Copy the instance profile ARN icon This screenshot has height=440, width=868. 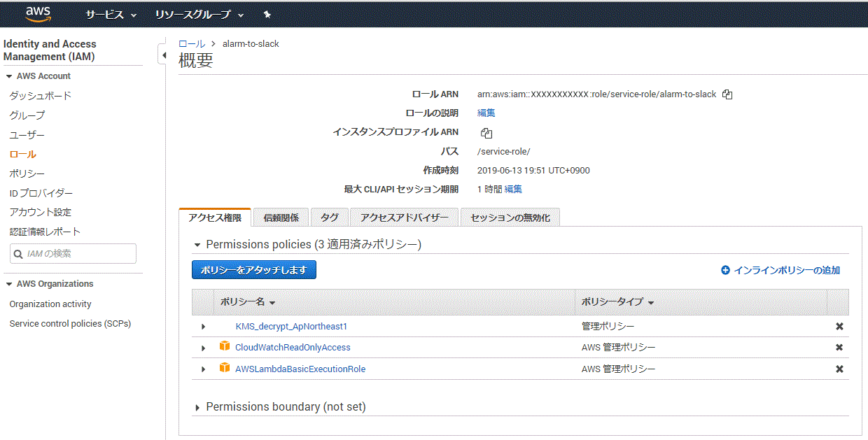[486, 133]
